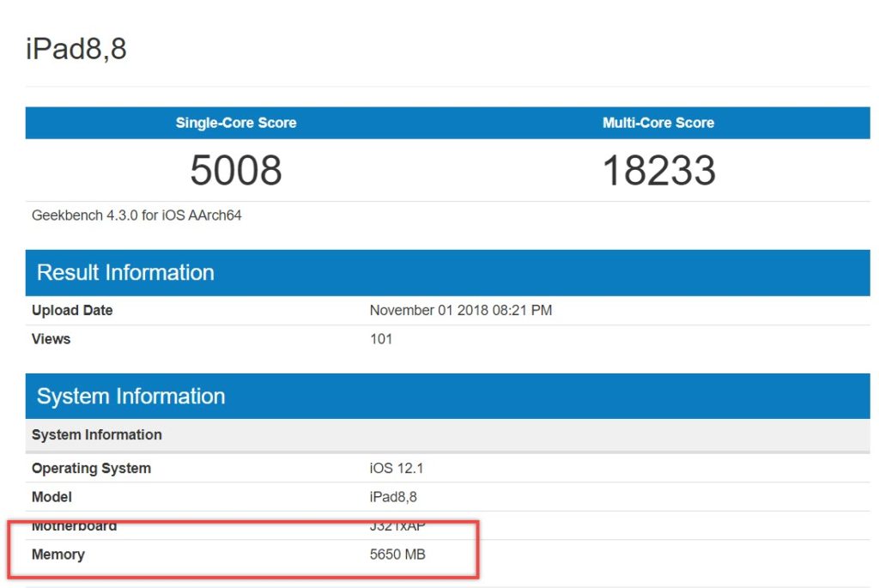
Task: Select the Multi-Core Score header
Action: tap(658, 123)
